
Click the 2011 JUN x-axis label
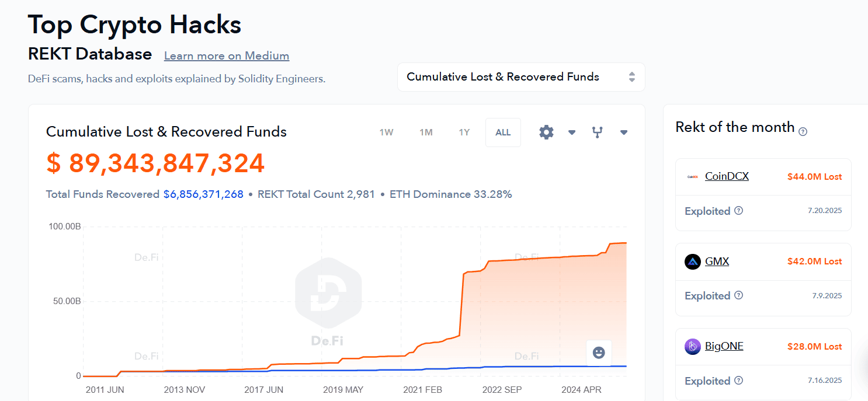click(x=105, y=390)
